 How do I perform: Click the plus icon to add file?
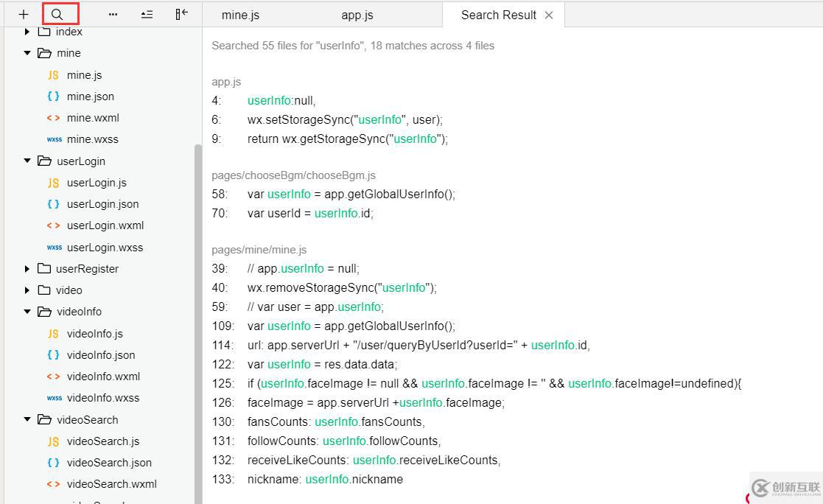23,15
